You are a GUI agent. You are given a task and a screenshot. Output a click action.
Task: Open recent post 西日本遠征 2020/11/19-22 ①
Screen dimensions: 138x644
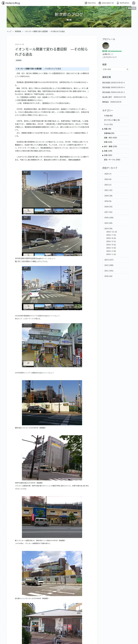[113, 92]
